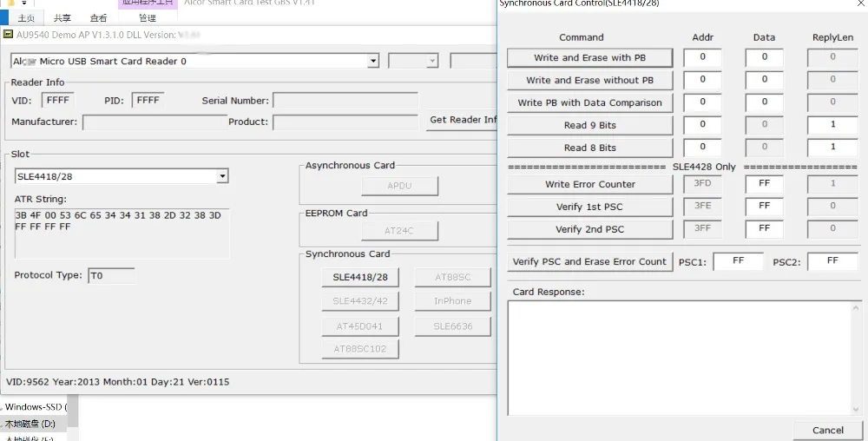
Task: Click the Read 8 Bits button
Action: click(x=589, y=148)
